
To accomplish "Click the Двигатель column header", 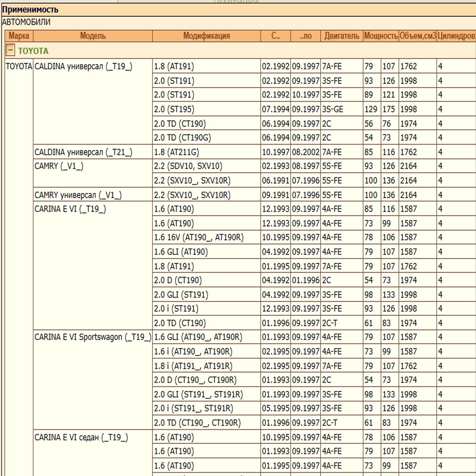I will (342, 36).
